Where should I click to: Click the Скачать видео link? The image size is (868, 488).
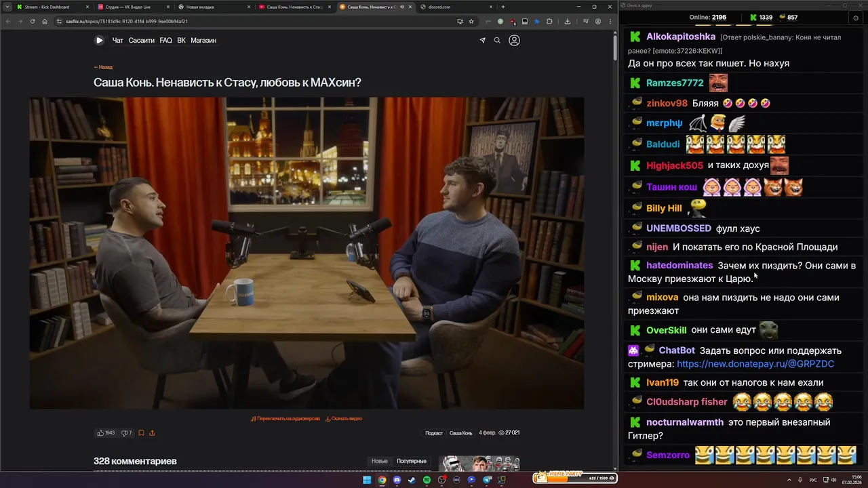click(344, 419)
